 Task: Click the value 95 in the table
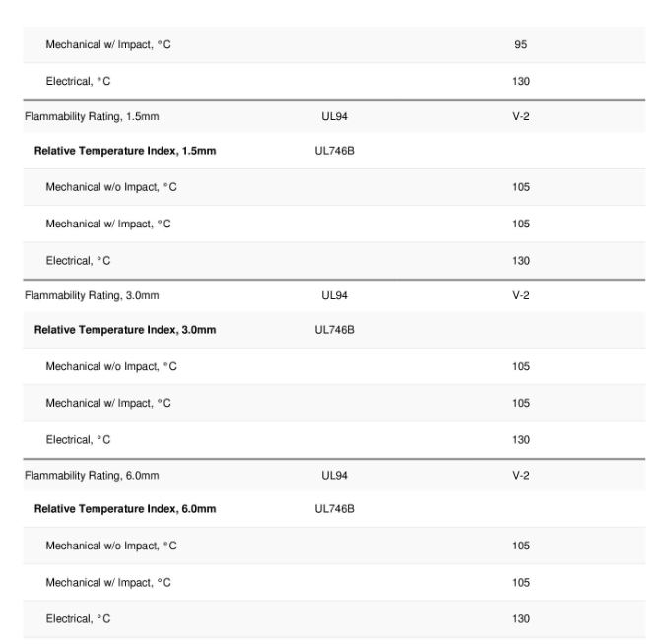tap(521, 45)
